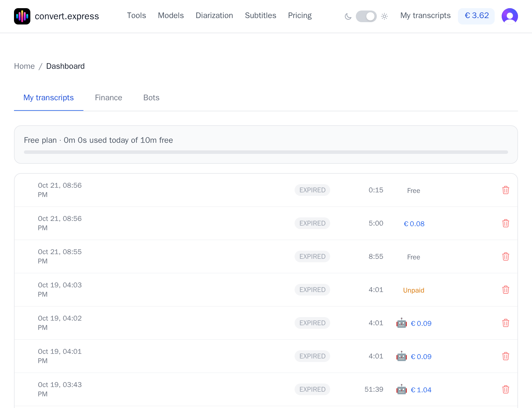Click the € 3.62 balance button
This screenshot has width=532, height=408.
[476, 16]
